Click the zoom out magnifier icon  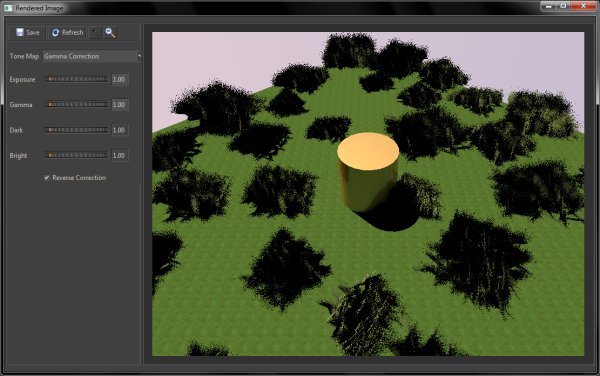pyautogui.click(x=110, y=33)
